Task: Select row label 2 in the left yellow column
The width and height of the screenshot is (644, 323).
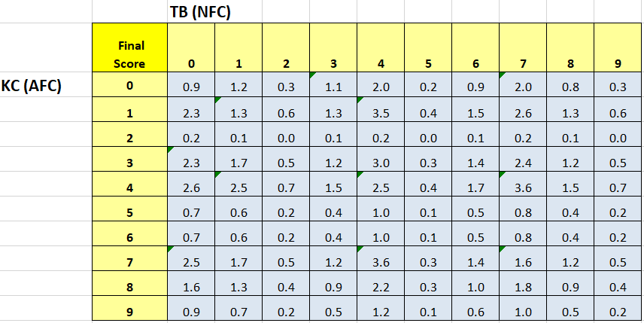Action: tap(129, 137)
